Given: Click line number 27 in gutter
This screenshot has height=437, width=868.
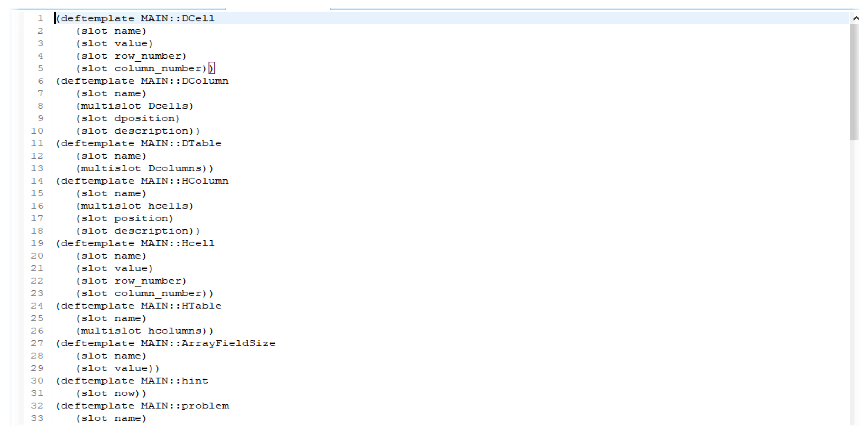Looking at the screenshot, I should click(x=37, y=343).
